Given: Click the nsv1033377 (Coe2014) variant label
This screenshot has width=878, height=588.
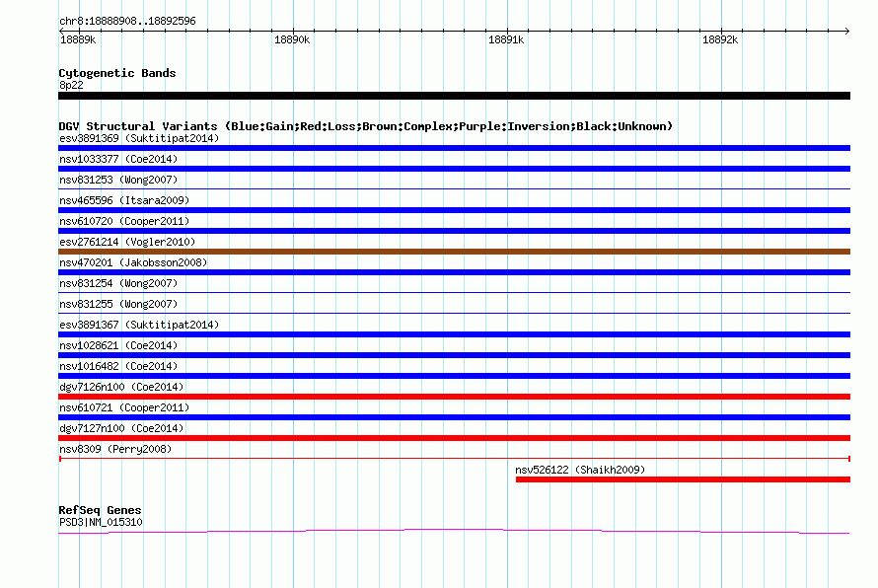Looking at the screenshot, I should pyautogui.click(x=118, y=159).
